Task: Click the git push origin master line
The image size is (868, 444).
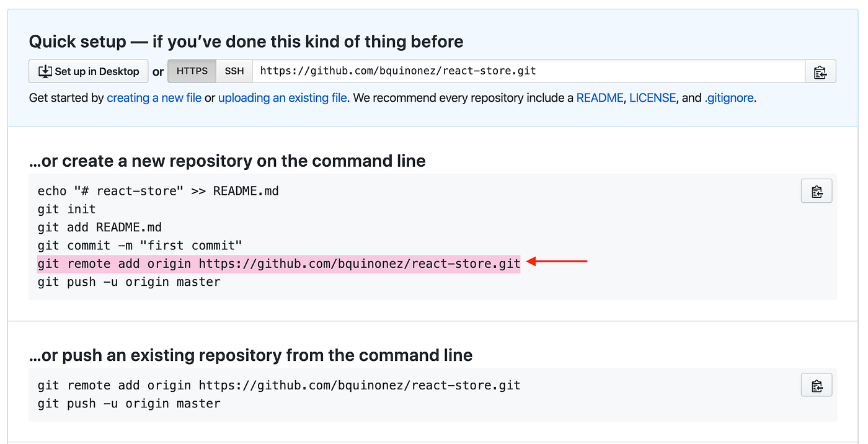Action: 128,282
